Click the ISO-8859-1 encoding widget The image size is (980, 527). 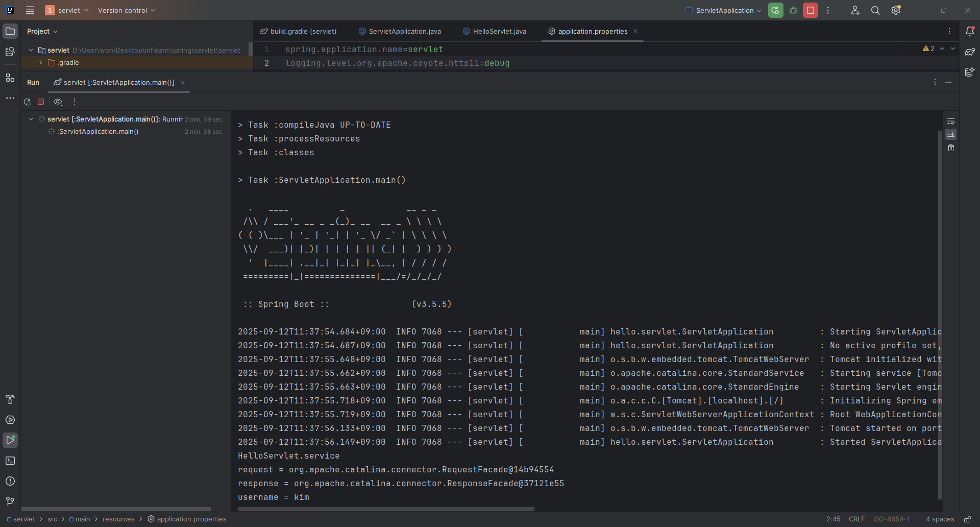[x=891, y=519]
